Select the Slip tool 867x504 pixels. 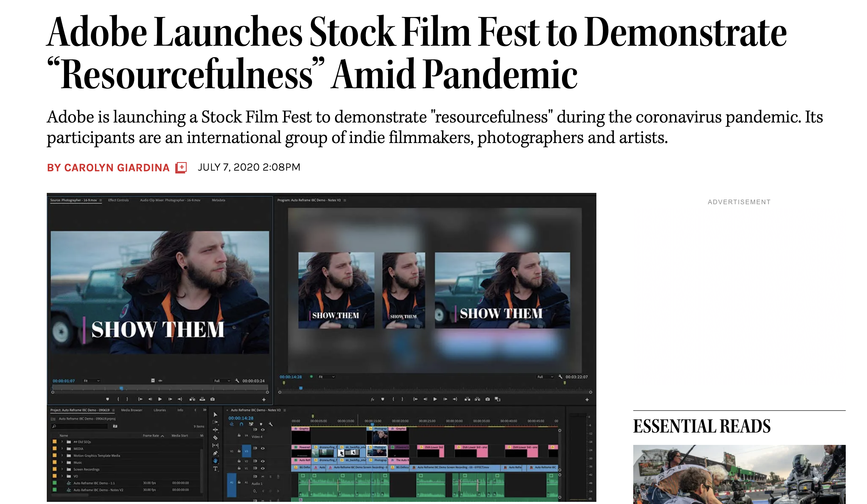click(x=215, y=445)
